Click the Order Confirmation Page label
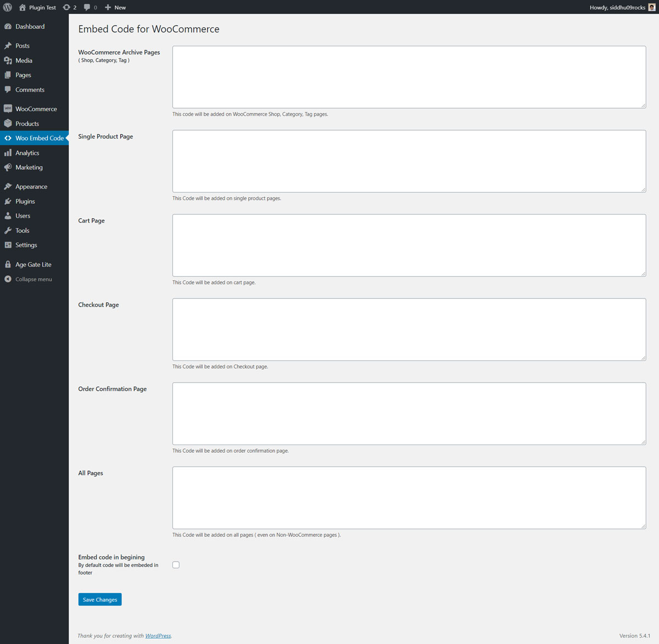Viewport: 659px width, 644px height. pos(113,389)
